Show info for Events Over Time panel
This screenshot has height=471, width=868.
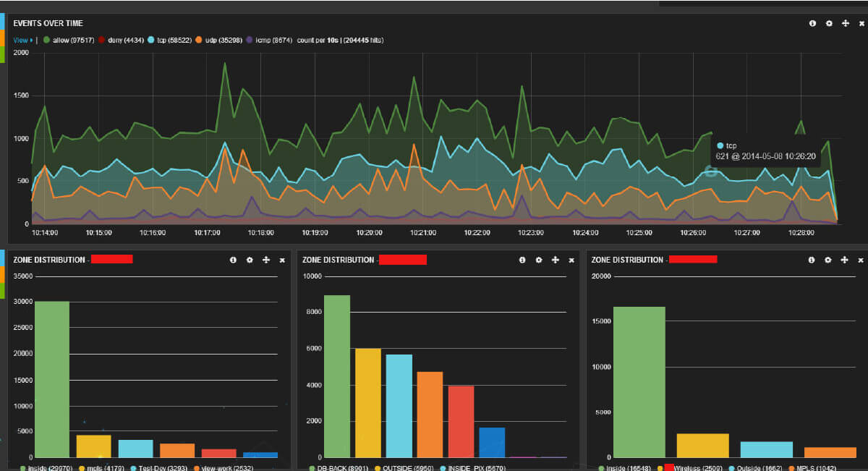tap(812, 23)
